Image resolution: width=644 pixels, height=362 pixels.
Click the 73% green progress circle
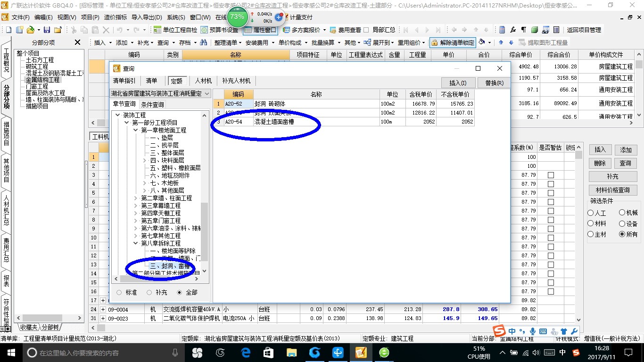(237, 16)
